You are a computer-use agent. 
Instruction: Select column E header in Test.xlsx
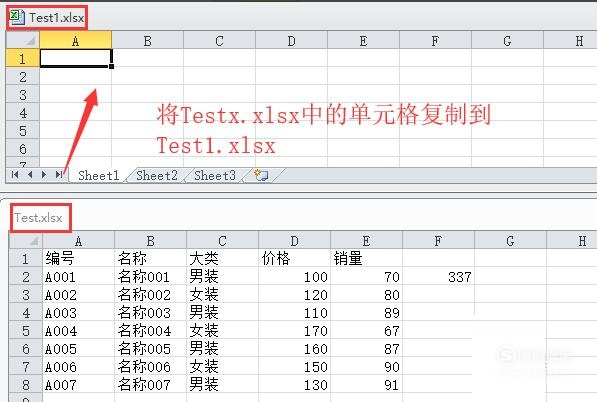pos(366,240)
